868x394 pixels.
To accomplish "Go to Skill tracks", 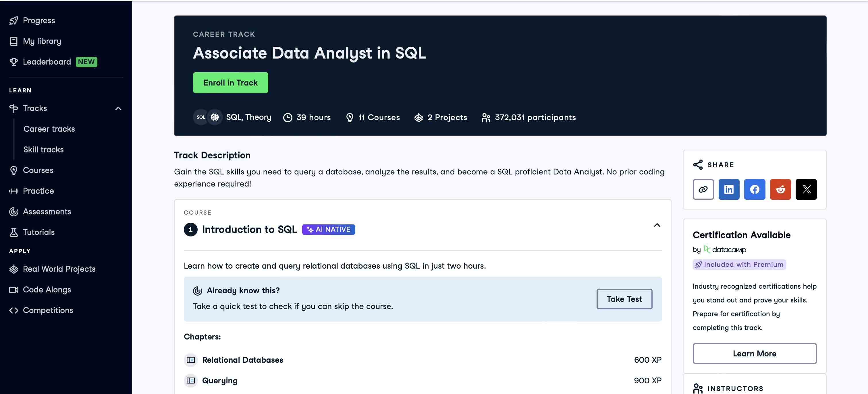I will (43, 150).
